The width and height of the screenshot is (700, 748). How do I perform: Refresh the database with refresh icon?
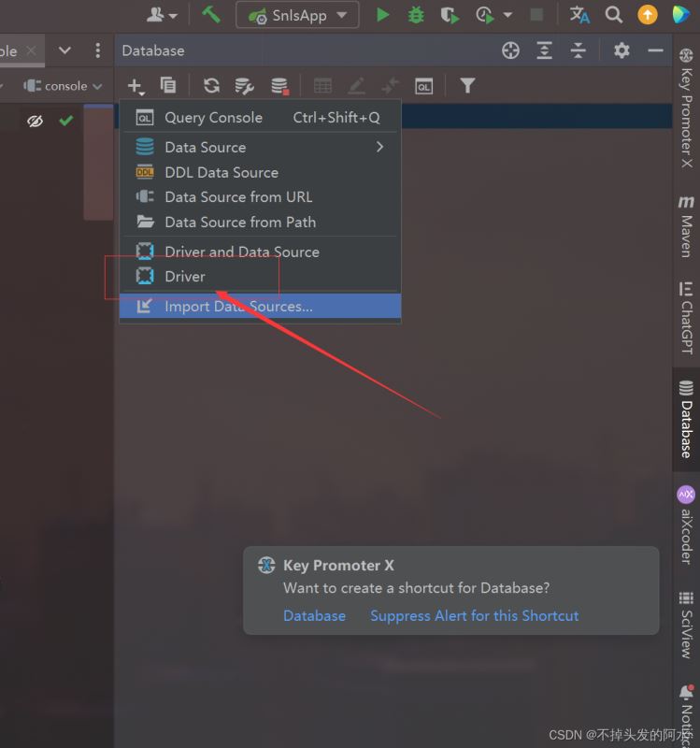coord(211,86)
